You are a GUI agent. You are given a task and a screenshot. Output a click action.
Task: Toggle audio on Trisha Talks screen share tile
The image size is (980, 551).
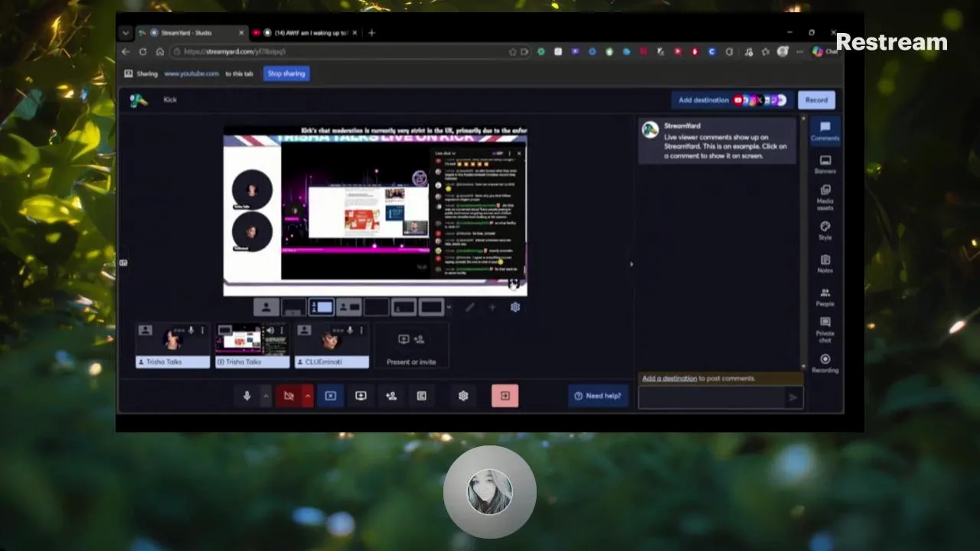[x=271, y=330]
